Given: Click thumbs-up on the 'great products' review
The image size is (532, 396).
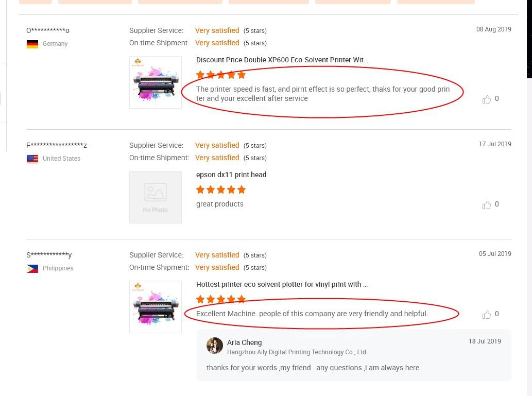Looking at the screenshot, I should coord(487,205).
